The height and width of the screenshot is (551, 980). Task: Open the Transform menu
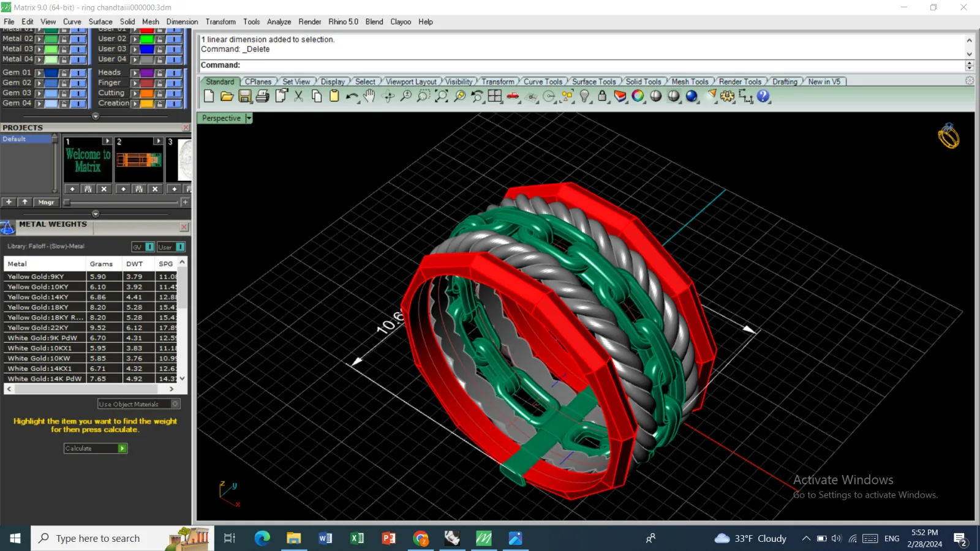(x=221, y=21)
